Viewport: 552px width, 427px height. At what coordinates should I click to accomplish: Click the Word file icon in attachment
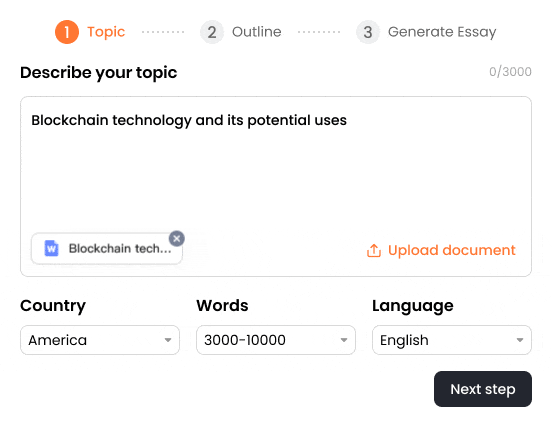coord(51,249)
